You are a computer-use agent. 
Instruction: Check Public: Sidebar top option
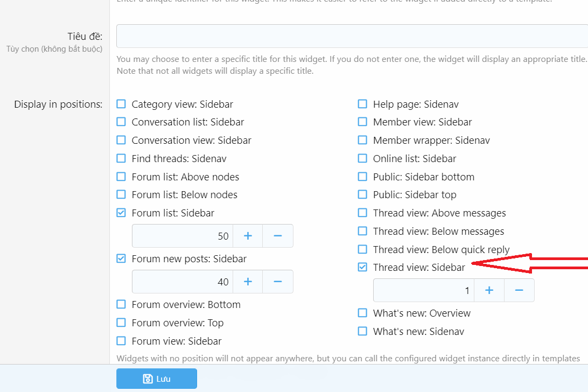[362, 194]
